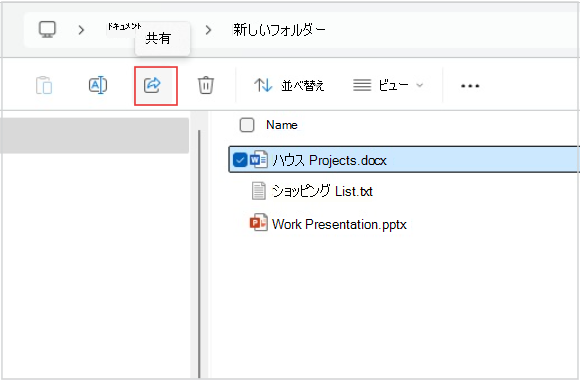The image size is (580, 380).
Task: Select file ハウス Projects.docx
Action: (404, 159)
